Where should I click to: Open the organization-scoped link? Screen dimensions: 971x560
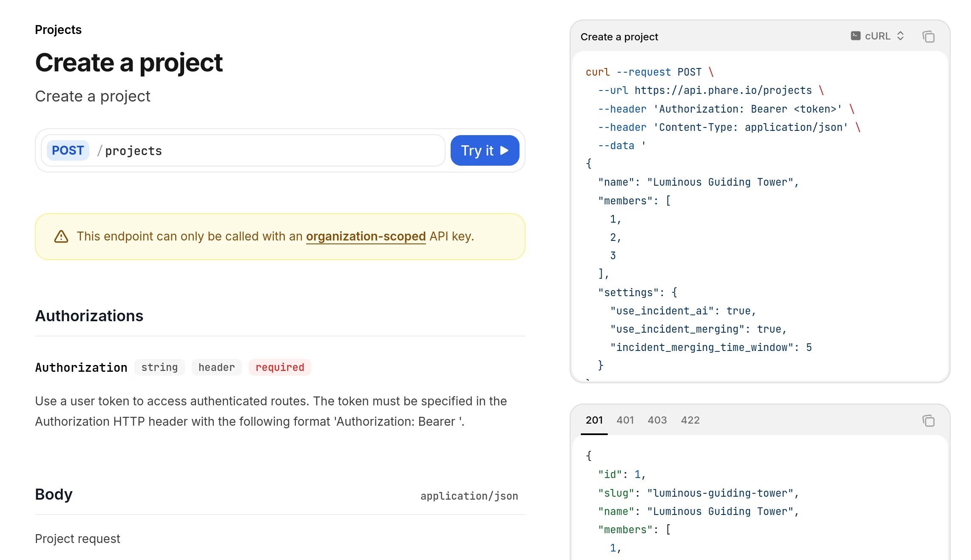[x=366, y=237]
